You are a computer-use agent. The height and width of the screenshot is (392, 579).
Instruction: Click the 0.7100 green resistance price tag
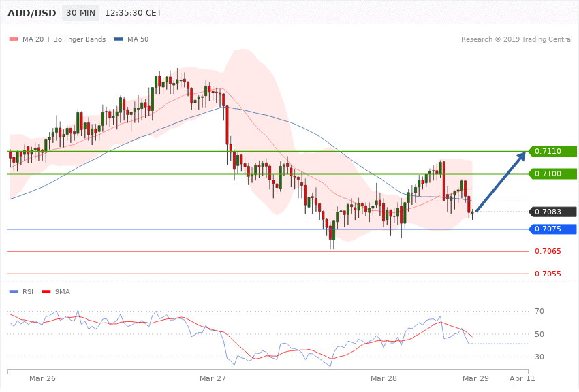click(552, 174)
